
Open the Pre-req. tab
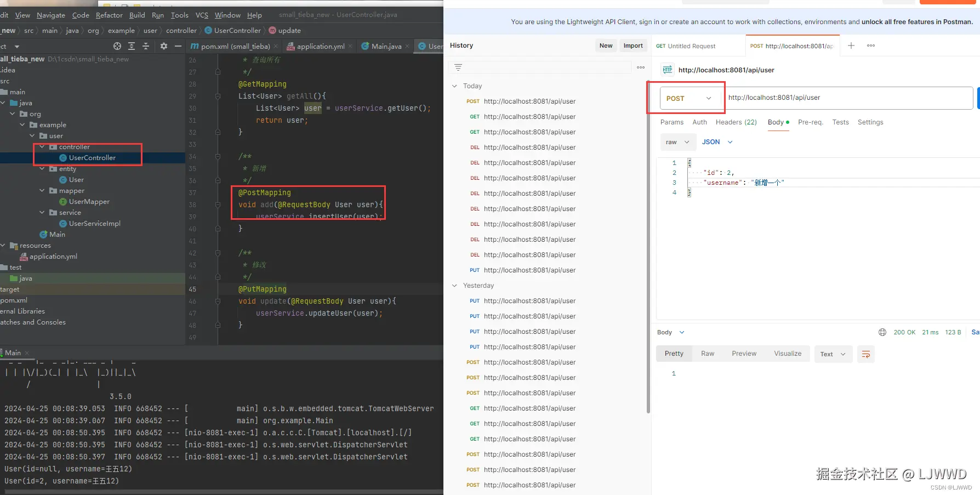(x=811, y=122)
